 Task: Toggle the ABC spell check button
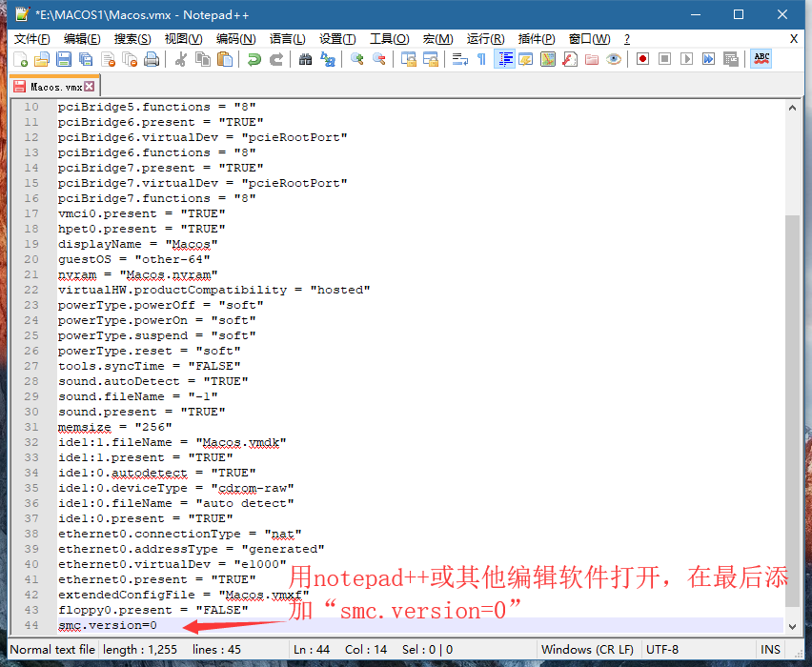tap(761, 59)
